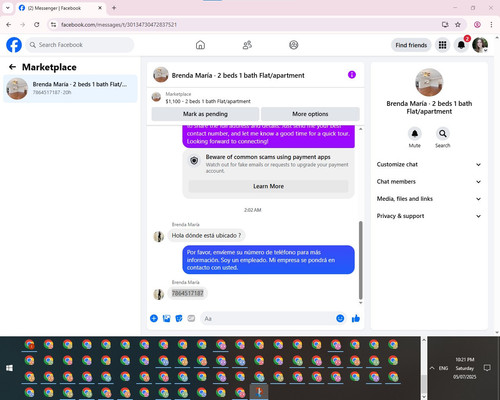The image size is (500, 400).
Task: Open the Windows action center notifications
Action: coord(487,368)
